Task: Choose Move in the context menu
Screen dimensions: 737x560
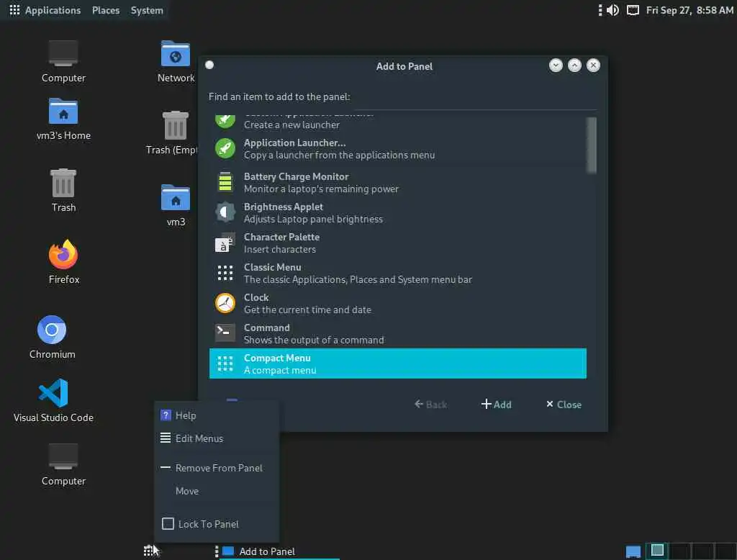Action: (x=217, y=491)
